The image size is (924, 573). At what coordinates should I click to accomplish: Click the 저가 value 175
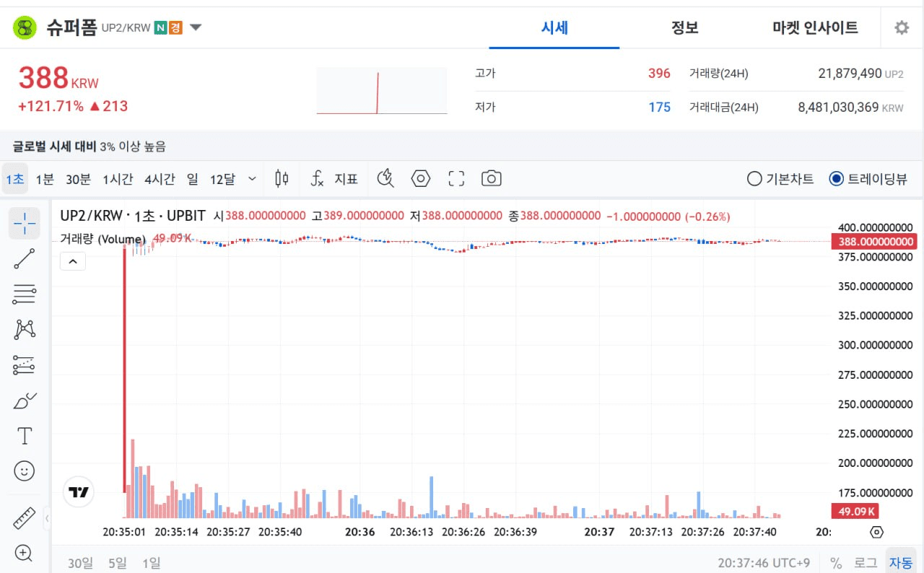point(659,108)
